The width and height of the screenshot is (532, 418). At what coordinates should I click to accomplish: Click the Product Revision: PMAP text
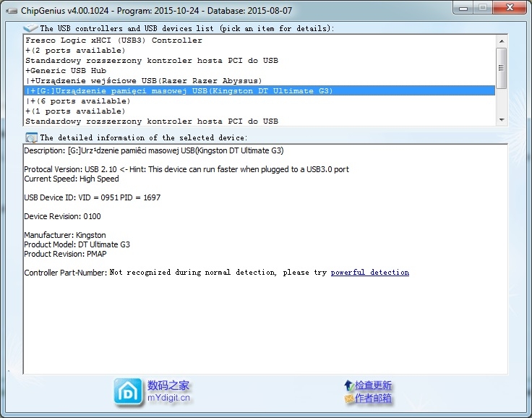click(65, 254)
